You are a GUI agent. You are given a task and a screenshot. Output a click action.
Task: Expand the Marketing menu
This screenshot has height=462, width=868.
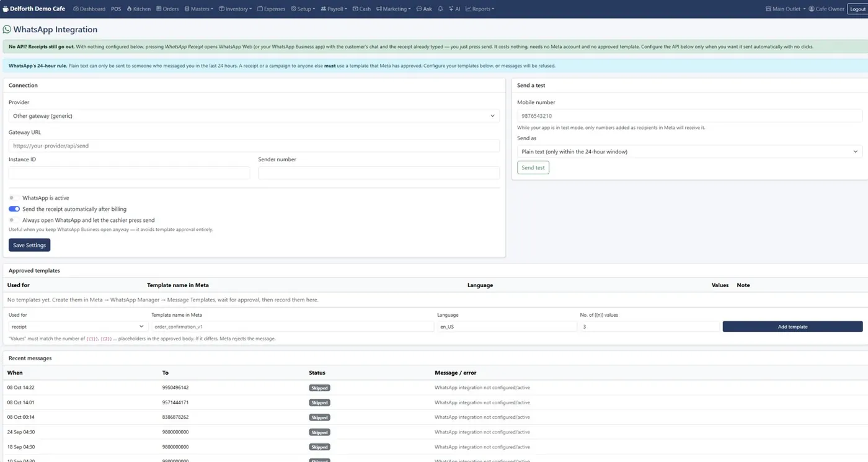point(394,9)
